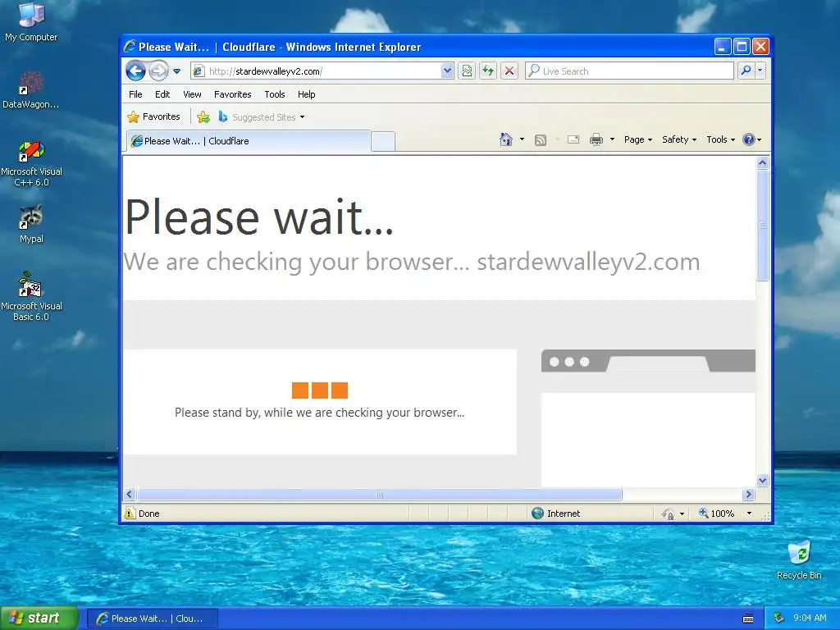
Task: Click the Read Mail icon
Action: [x=573, y=139]
